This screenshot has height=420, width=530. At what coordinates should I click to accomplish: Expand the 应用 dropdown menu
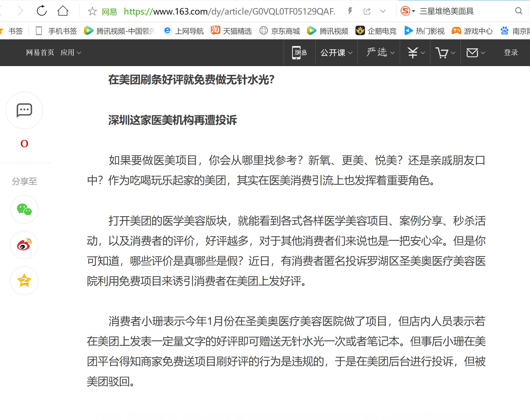coord(71,53)
